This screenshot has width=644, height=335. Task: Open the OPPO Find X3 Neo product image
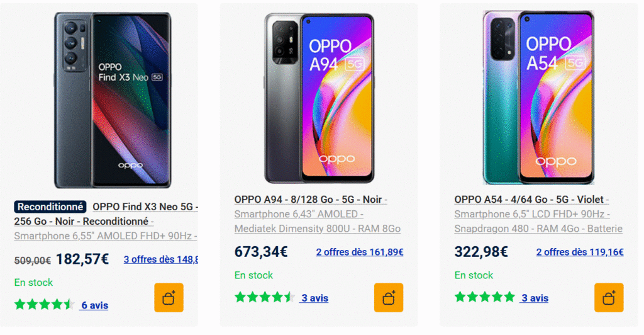pyautogui.click(x=112, y=101)
